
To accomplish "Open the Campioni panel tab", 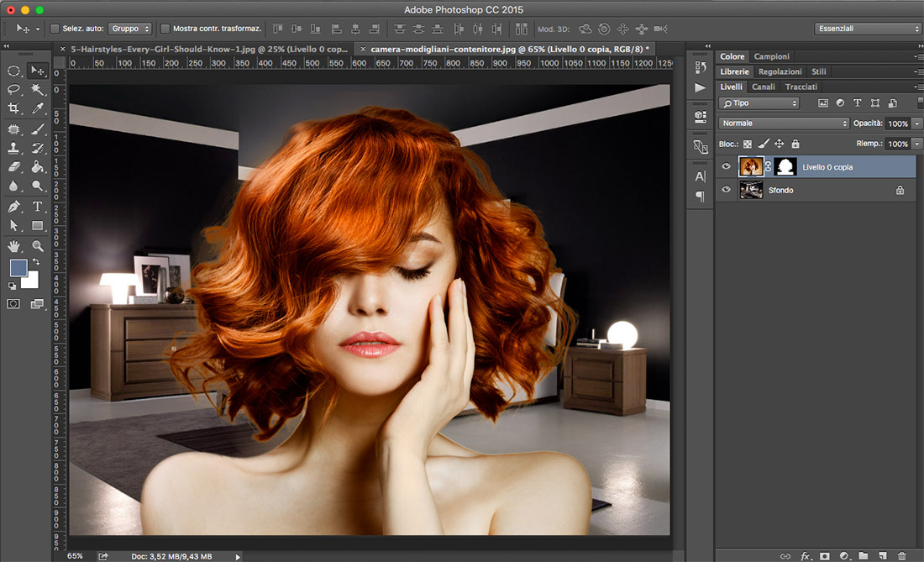I will click(x=771, y=56).
